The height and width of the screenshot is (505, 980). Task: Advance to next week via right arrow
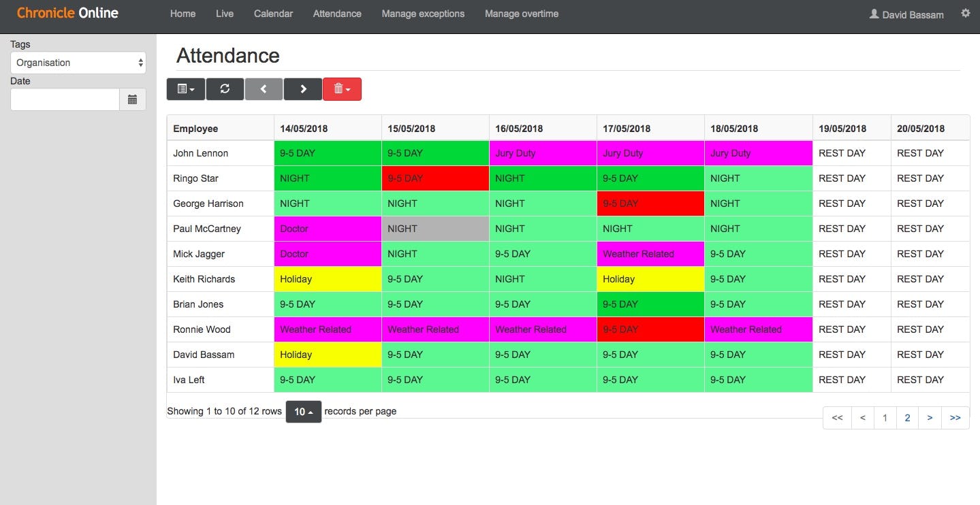[302, 88]
